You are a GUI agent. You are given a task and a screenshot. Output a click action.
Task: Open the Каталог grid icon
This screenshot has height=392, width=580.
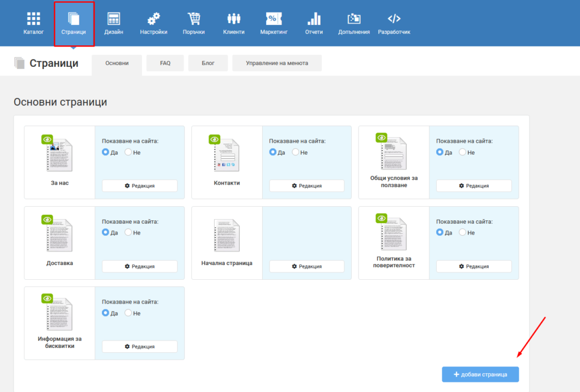click(x=33, y=19)
